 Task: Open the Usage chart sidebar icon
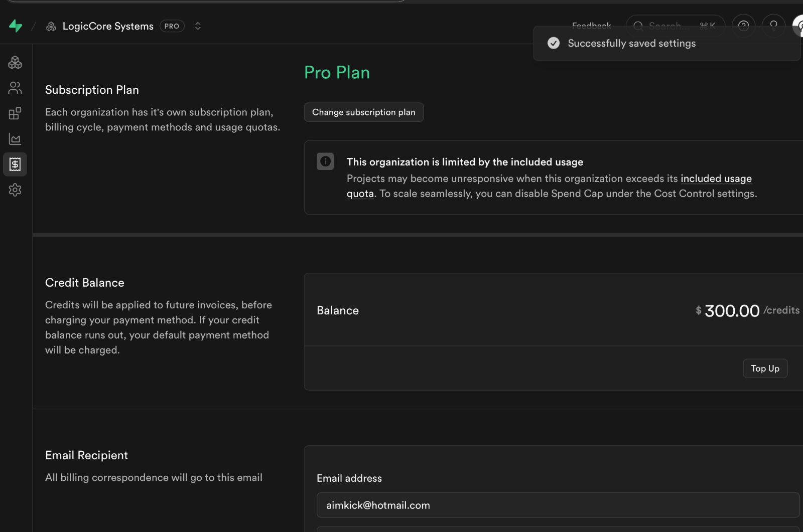pyautogui.click(x=15, y=139)
